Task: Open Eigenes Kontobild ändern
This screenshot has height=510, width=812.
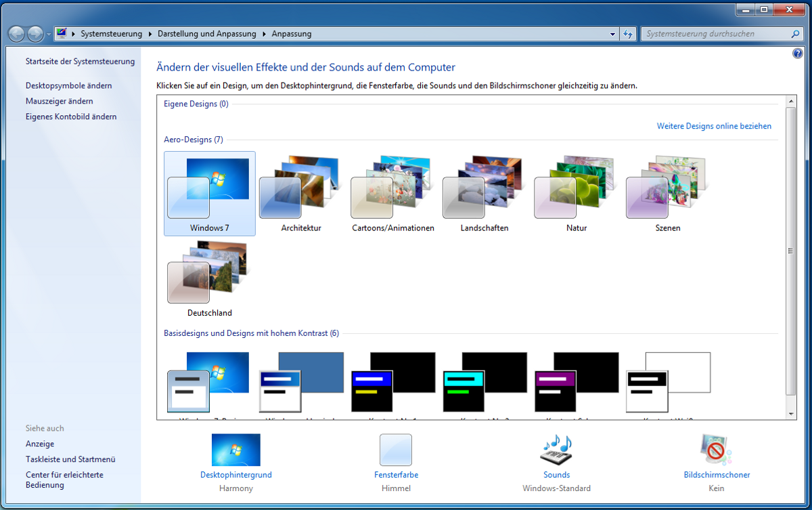Action: 71,116
